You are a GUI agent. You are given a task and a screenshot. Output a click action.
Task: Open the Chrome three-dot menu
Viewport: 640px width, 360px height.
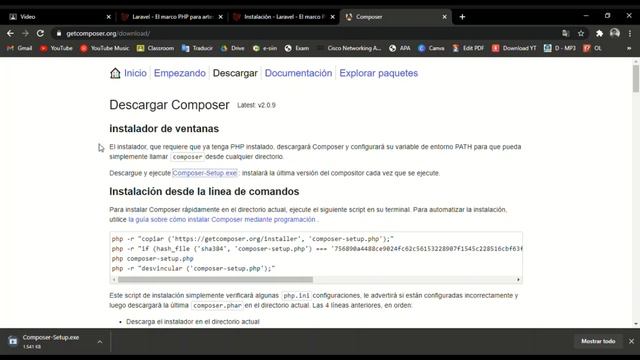[x=630, y=33]
